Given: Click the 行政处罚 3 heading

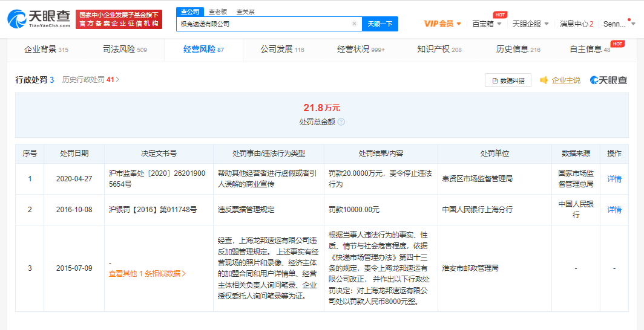Looking at the screenshot, I should click(x=35, y=80).
